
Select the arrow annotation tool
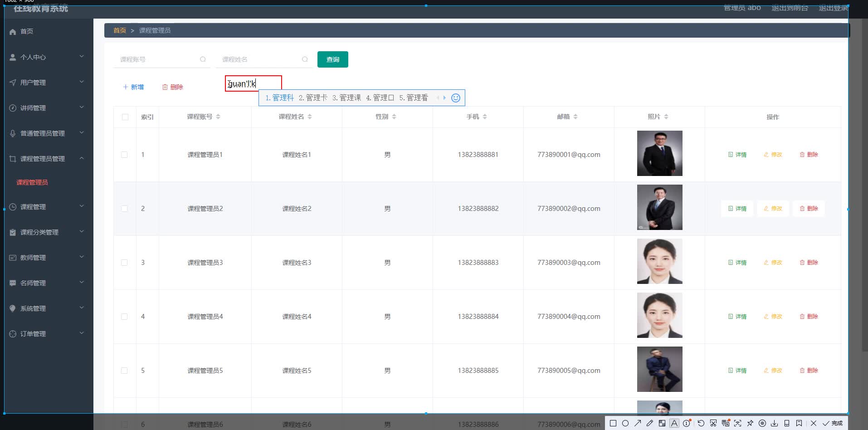[637, 423]
